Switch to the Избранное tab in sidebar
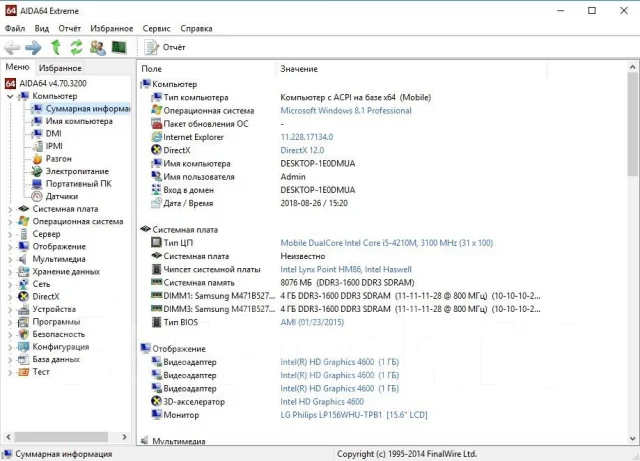This screenshot has width=640, height=461. pyautogui.click(x=60, y=68)
